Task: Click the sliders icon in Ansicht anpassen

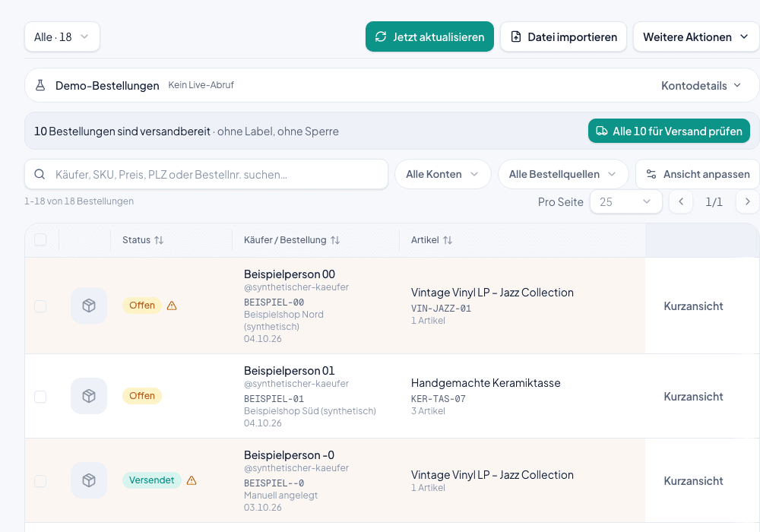Action: (x=651, y=175)
